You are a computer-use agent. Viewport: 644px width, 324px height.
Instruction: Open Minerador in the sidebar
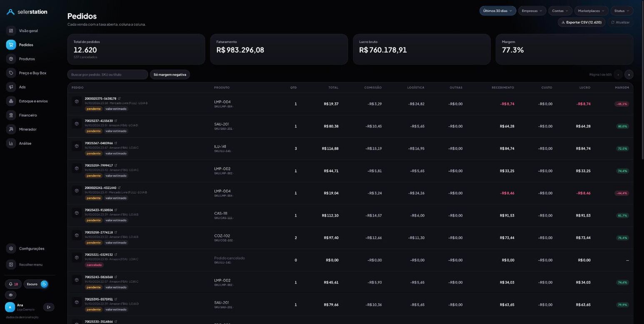tap(30, 129)
